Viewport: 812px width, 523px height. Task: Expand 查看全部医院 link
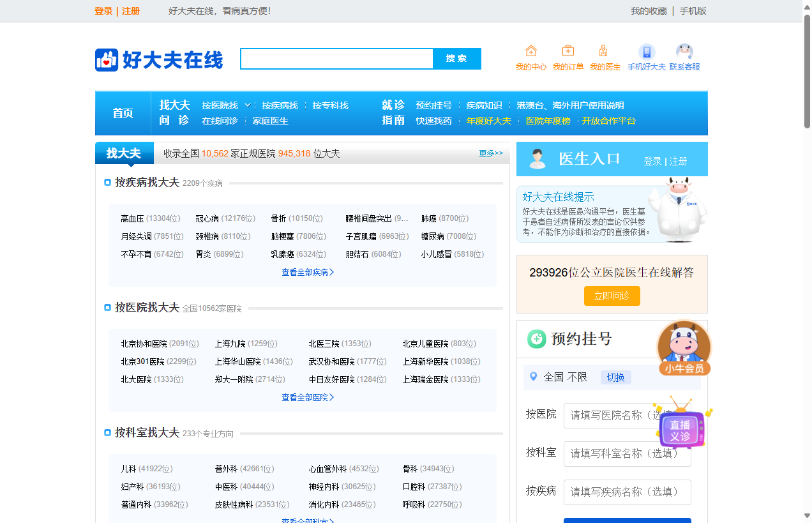(x=308, y=397)
